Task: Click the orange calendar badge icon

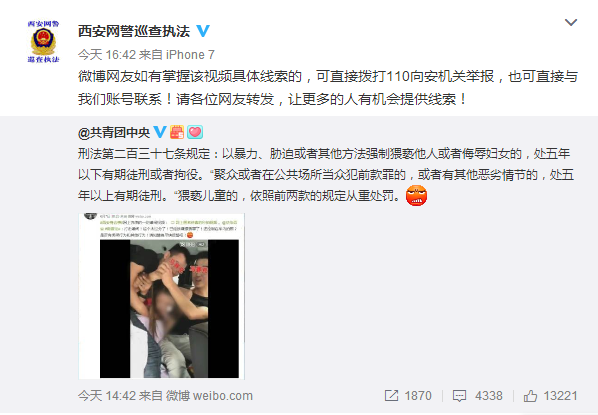Action: (x=177, y=132)
